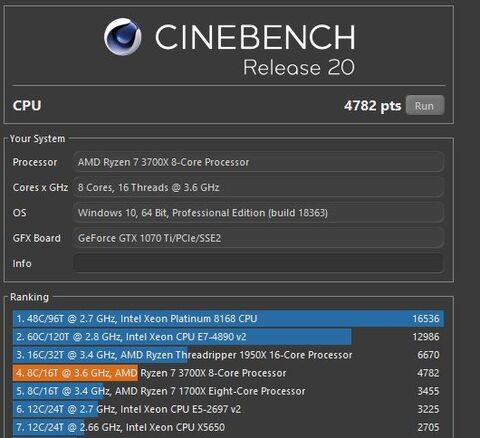Select the Intel Xeon Platinum 8168 ranking entry
Image resolution: width=480 pixels, height=438 pixels.
tap(228, 319)
